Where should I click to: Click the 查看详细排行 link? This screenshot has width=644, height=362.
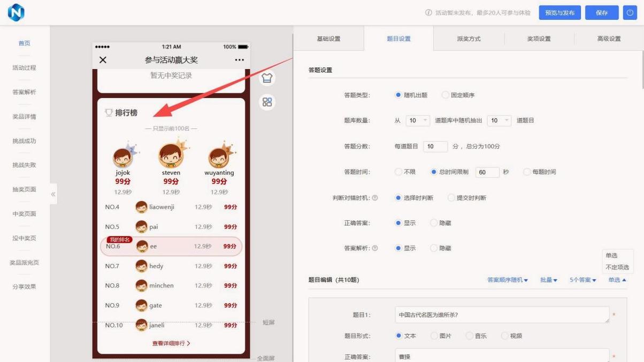coord(171,343)
